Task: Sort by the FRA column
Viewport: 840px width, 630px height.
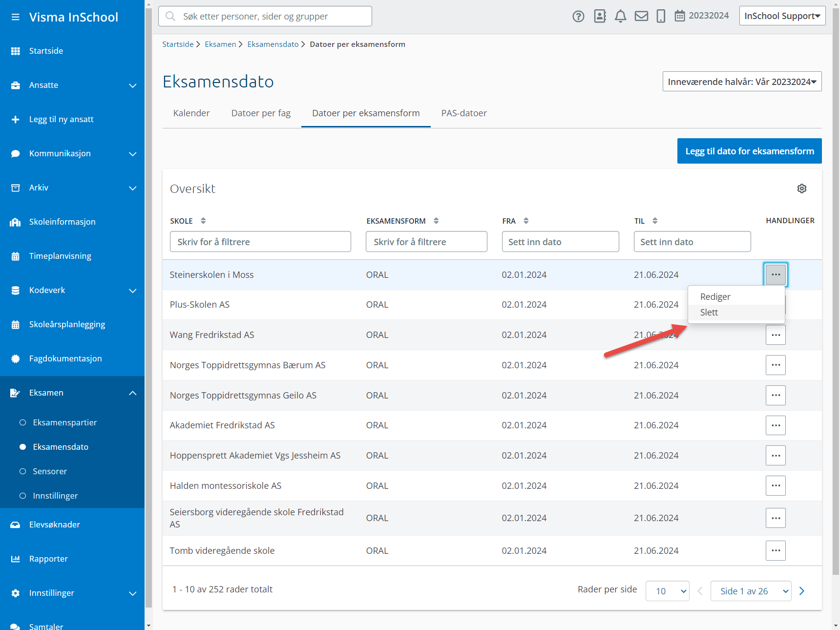Action: pyautogui.click(x=526, y=221)
